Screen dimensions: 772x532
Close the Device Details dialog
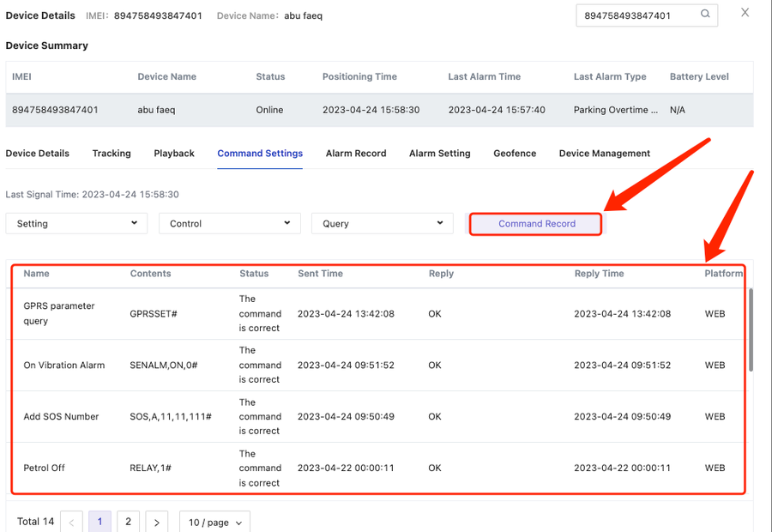tap(745, 13)
